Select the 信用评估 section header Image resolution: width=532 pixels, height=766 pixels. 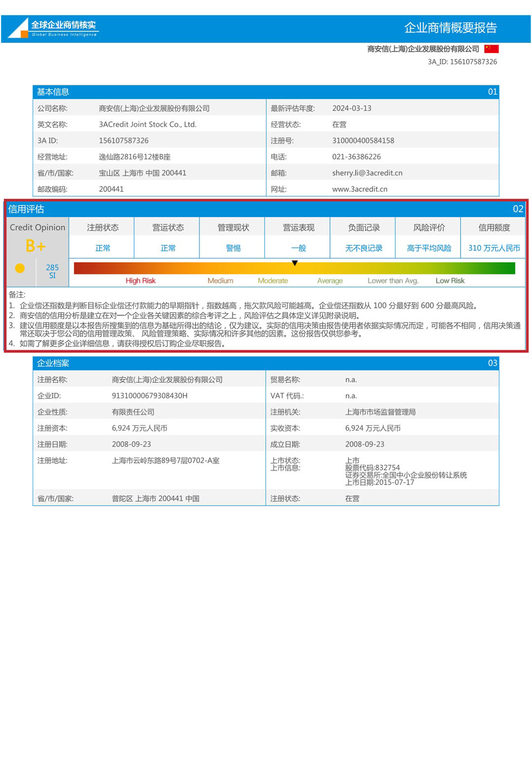click(x=266, y=209)
